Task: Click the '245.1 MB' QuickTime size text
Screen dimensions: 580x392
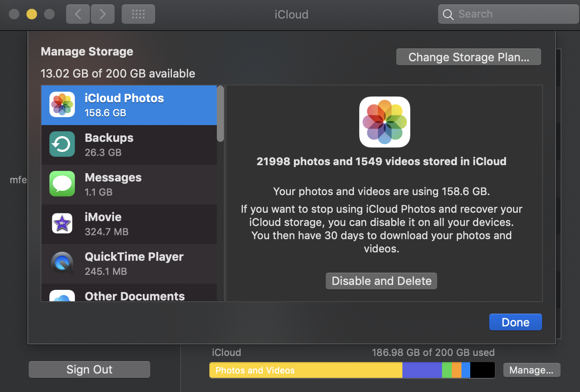Action: pos(106,272)
